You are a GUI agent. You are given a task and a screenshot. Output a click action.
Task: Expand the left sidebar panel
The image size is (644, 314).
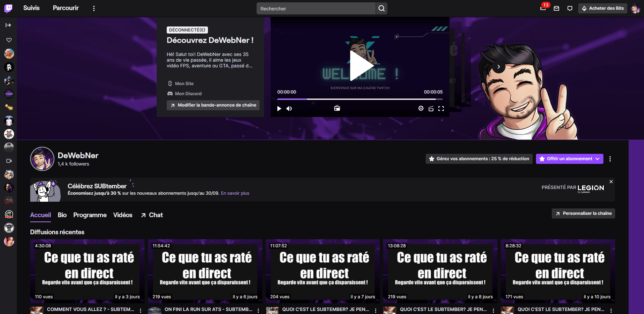tap(8, 25)
